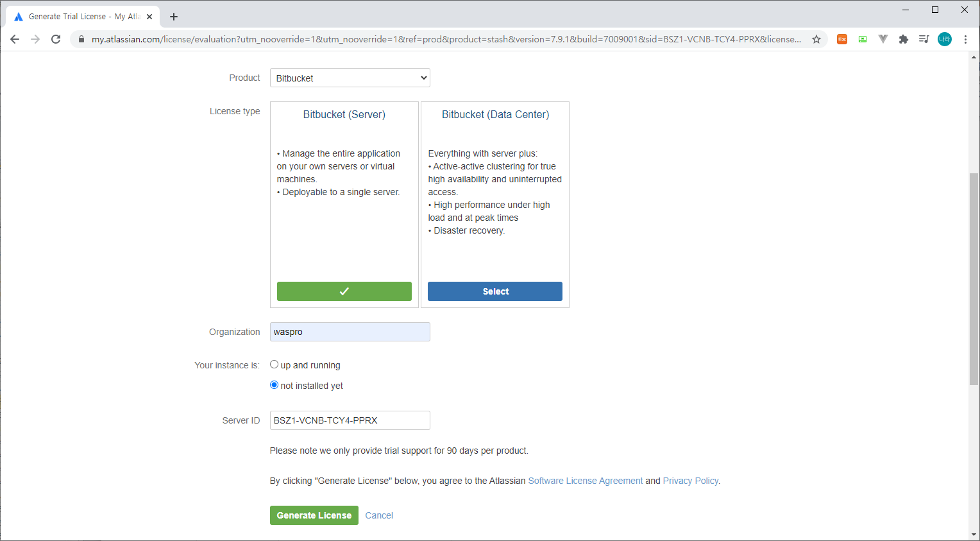The width and height of the screenshot is (980, 541).
Task: Click 'Deployable to a single server.' text
Action: [x=339, y=192]
